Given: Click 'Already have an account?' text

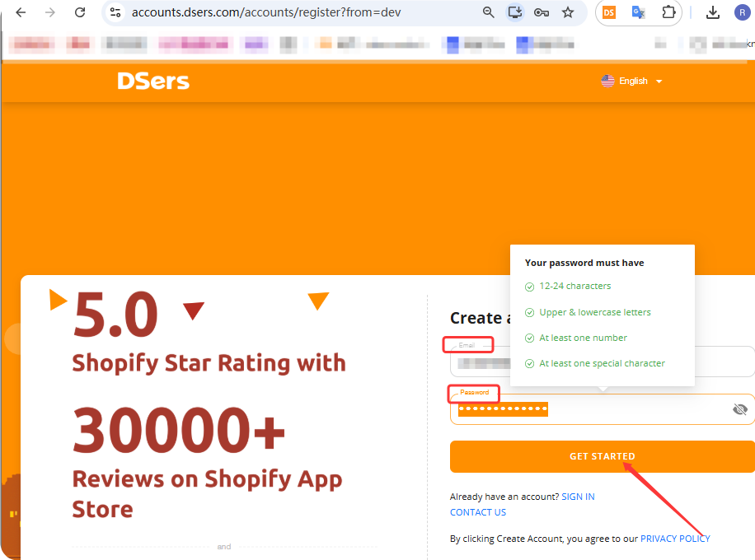Looking at the screenshot, I should point(504,497).
